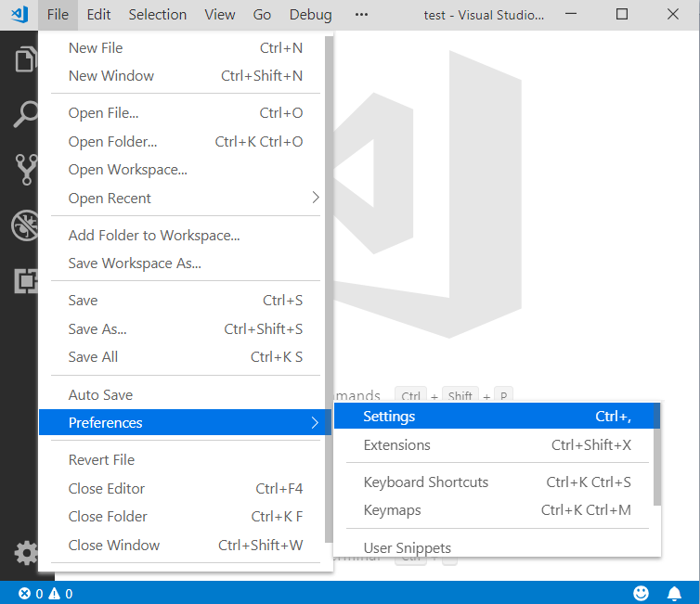
Task: Open the View menu
Action: (220, 15)
